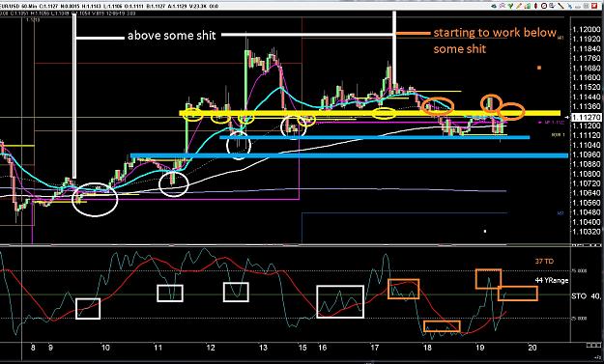The height and width of the screenshot is (364, 604).
Task: Click the pink crossed-lines tool icon
Action: coord(503,6)
